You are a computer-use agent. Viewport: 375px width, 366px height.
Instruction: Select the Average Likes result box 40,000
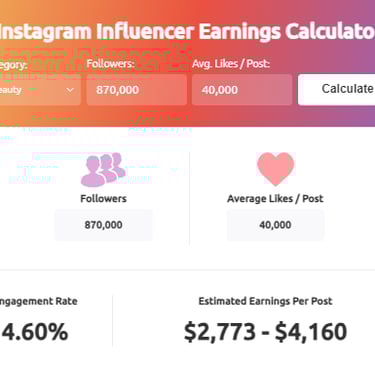275,225
